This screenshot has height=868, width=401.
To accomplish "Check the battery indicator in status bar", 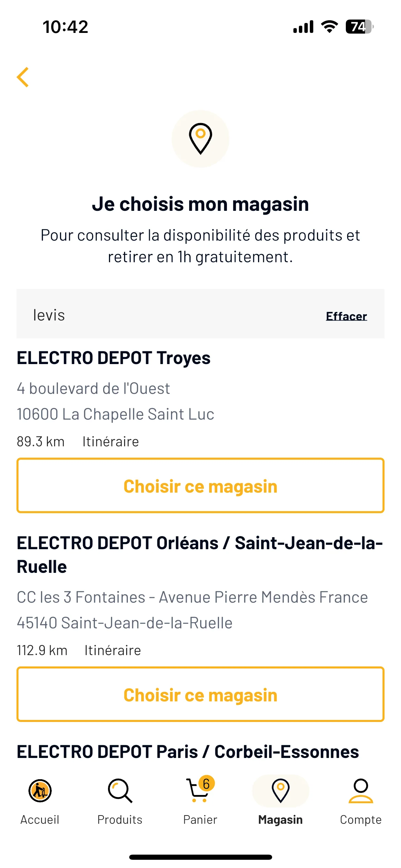I will 360,27.
